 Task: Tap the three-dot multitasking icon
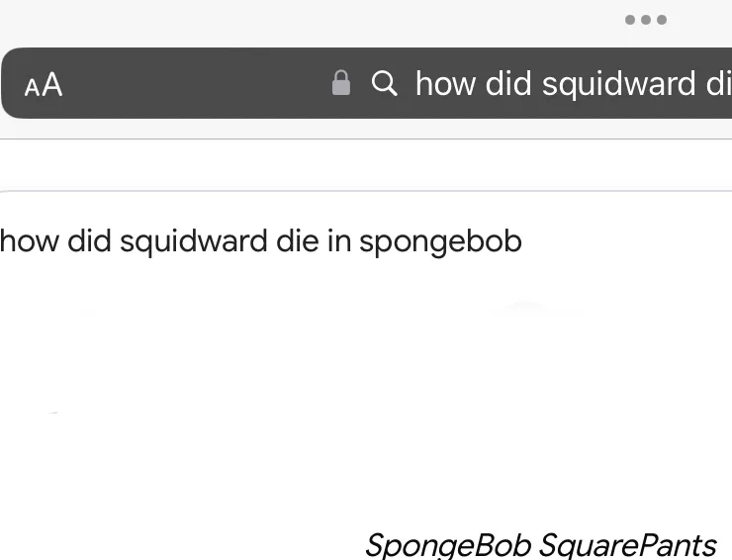(646, 20)
